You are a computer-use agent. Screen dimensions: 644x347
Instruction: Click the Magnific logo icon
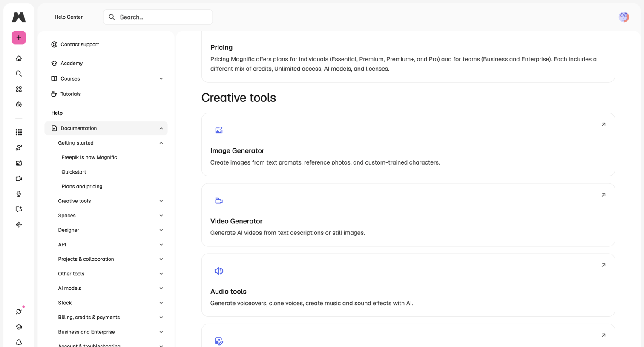pyautogui.click(x=19, y=17)
